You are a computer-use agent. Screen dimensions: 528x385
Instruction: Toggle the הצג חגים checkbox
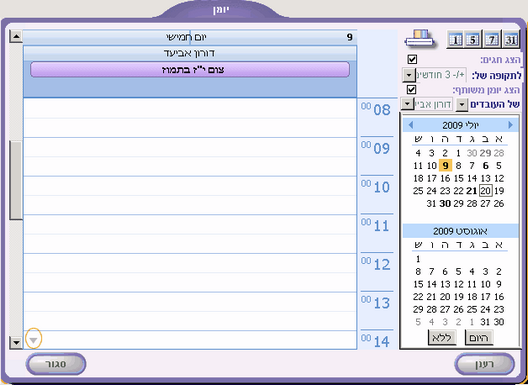412,60
